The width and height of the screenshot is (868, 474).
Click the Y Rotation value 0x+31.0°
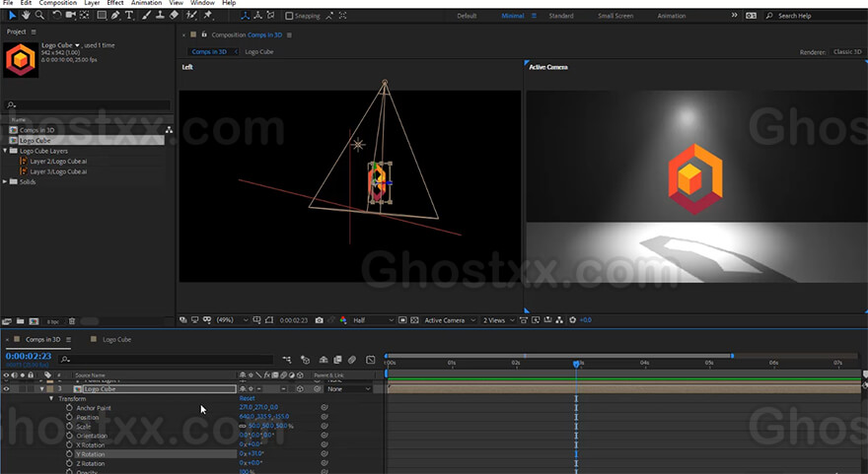(252, 454)
